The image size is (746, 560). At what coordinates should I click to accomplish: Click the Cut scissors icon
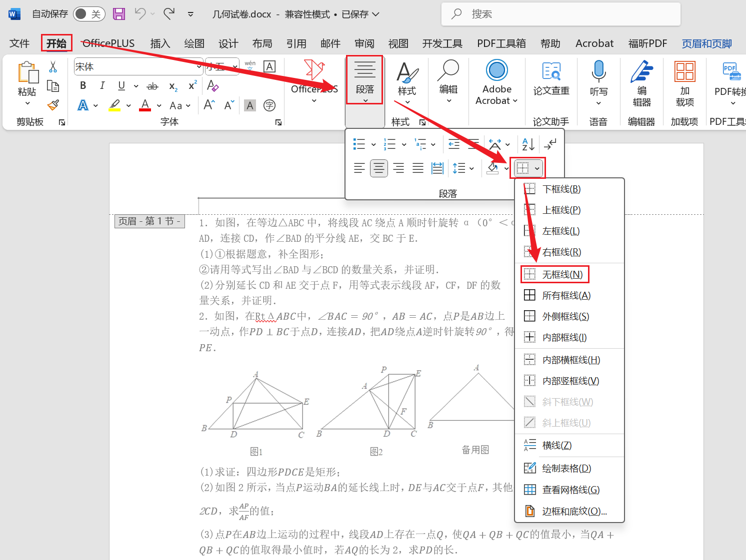coord(53,67)
